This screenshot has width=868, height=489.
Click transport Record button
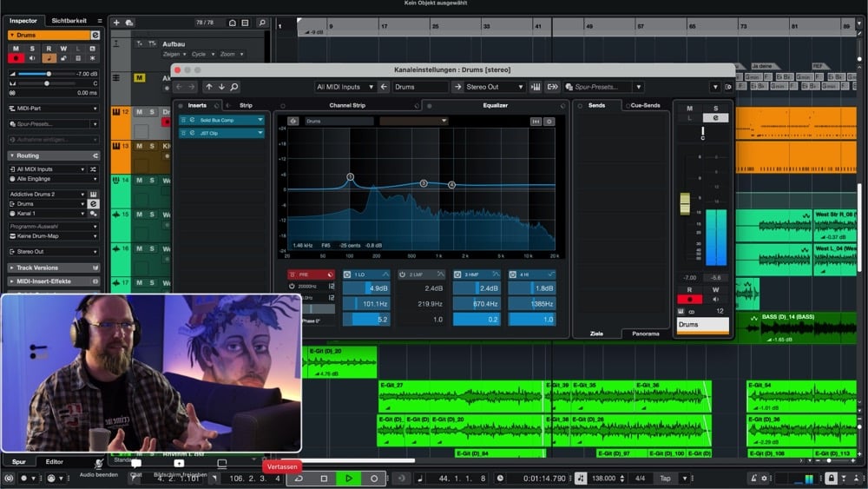pyautogui.click(x=373, y=479)
